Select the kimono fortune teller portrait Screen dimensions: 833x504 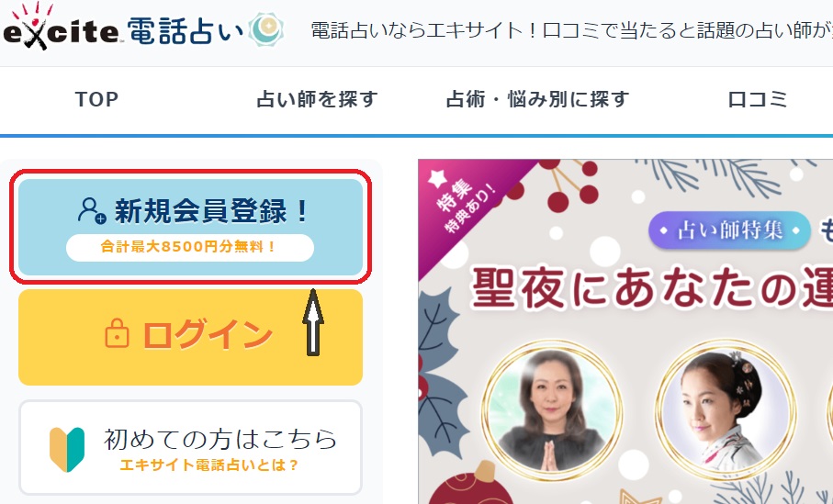point(726,410)
